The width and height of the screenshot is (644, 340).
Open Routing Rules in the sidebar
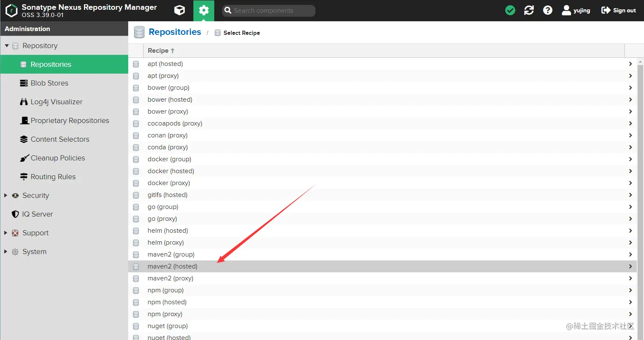tap(64, 177)
